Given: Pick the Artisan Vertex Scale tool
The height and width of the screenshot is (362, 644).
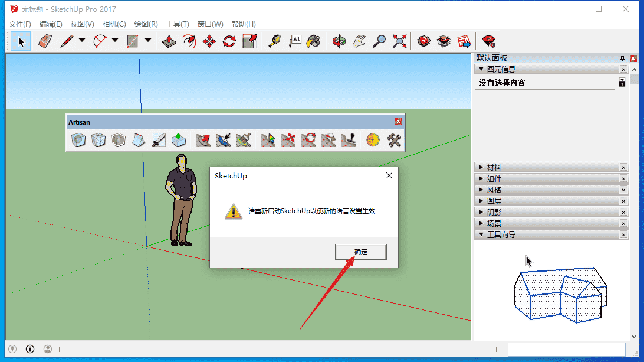Looking at the screenshot, I should [x=328, y=141].
